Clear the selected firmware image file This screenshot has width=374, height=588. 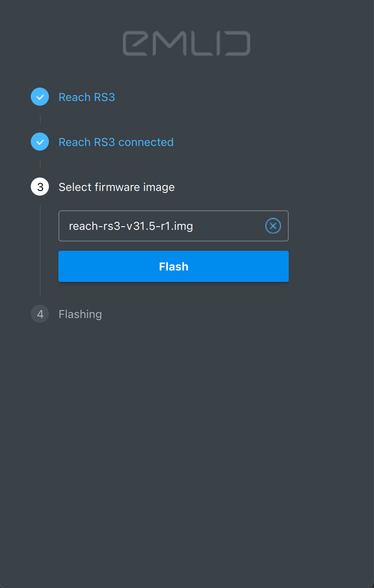pyautogui.click(x=273, y=226)
